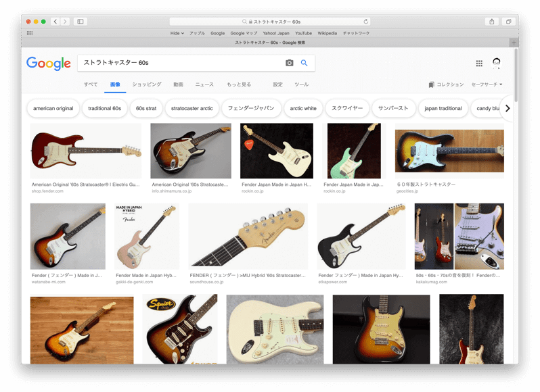
Task: Filter by the american original chip
Action: [53, 108]
